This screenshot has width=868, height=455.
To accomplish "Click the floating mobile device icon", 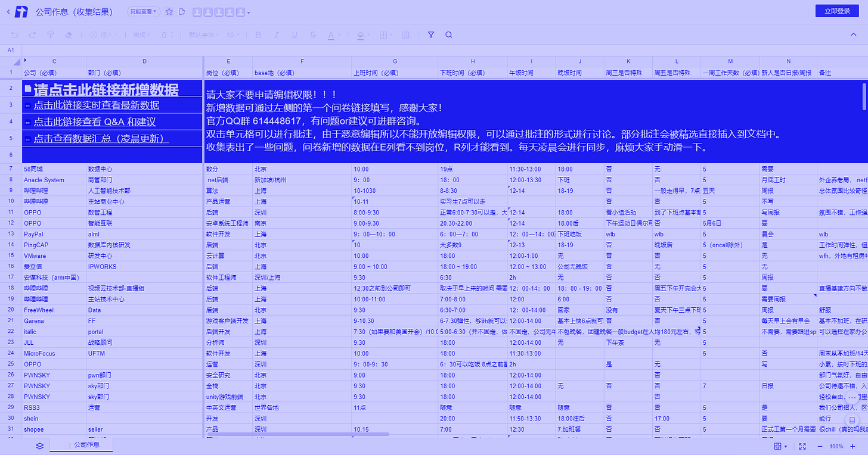I will click(852, 420).
